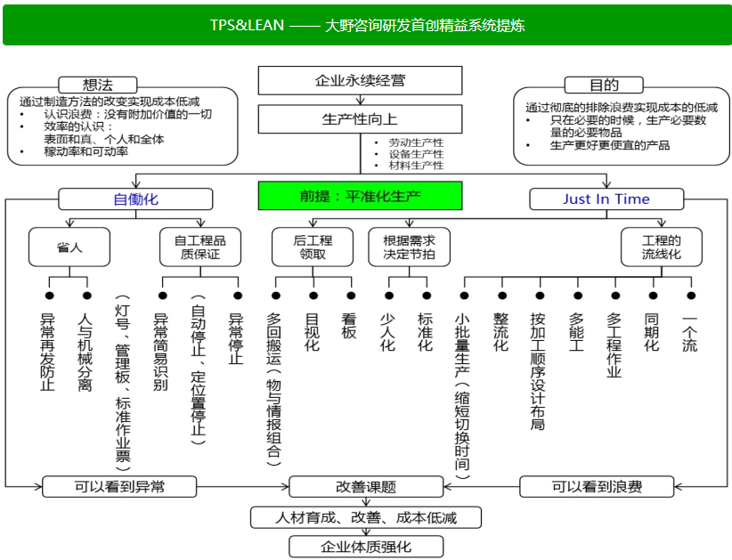Select bullet text 材料生产性
This screenshot has width=732, height=560.
pos(416,166)
